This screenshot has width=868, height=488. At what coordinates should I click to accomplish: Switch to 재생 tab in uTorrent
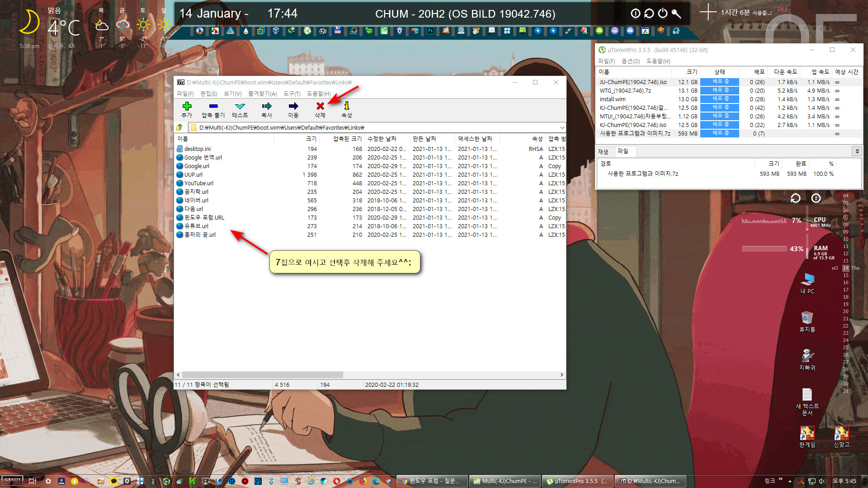click(x=604, y=151)
